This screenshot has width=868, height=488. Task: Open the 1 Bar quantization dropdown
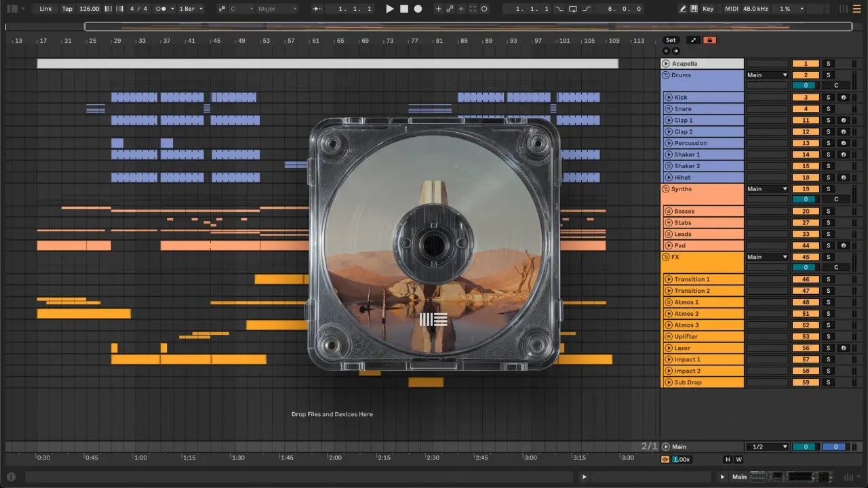(x=191, y=9)
